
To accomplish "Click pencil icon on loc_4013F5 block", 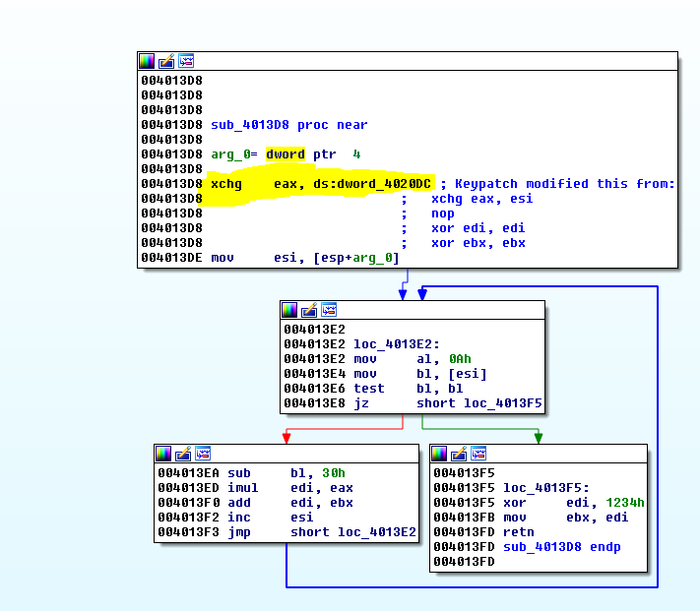I will 459,454.
